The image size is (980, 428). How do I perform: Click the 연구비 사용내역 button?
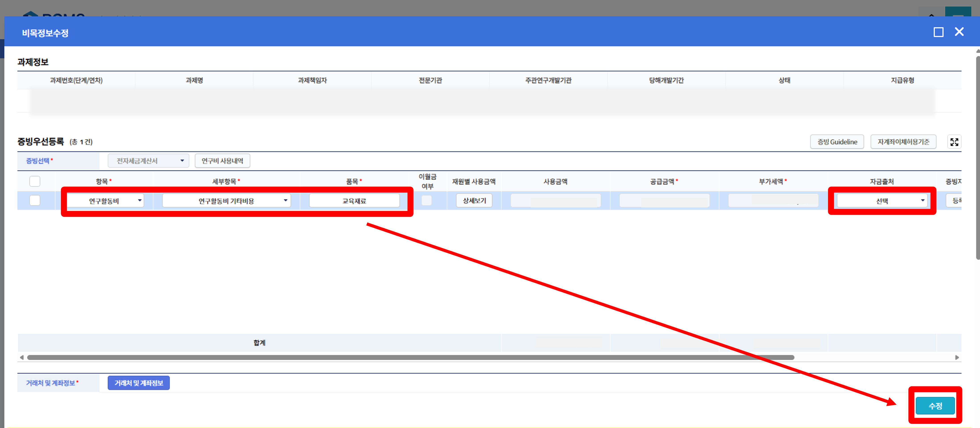click(222, 161)
